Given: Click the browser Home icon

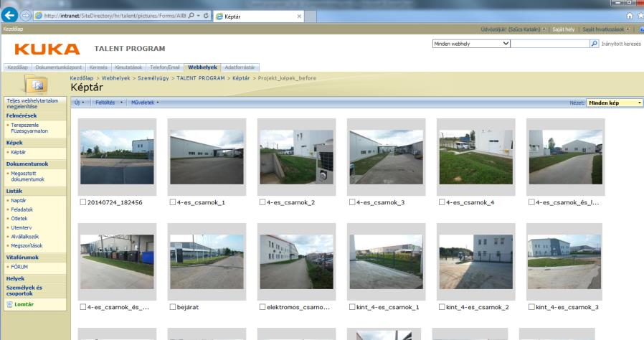Looking at the screenshot, I should click(x=629, y=16).
